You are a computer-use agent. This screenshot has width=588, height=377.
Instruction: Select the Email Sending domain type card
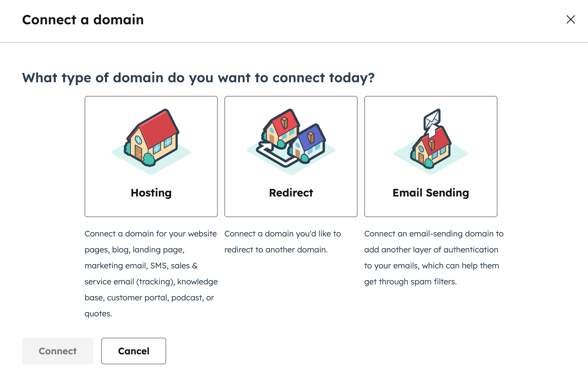point(431,156)
